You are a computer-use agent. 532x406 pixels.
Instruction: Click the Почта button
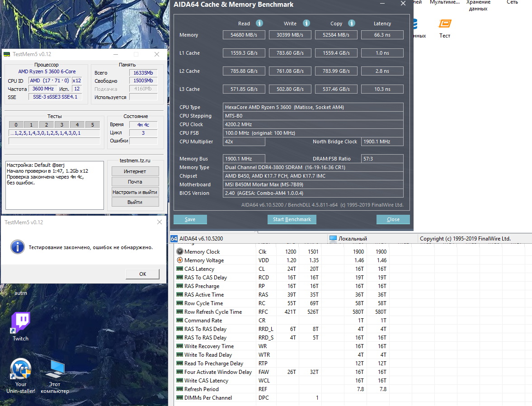pyautogui.click(x=135, y=182)
